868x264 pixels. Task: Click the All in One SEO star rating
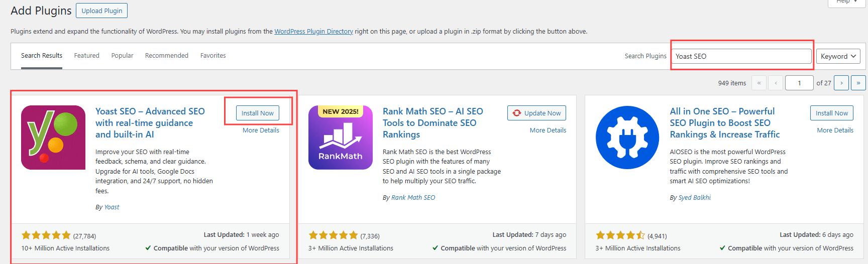620,235
